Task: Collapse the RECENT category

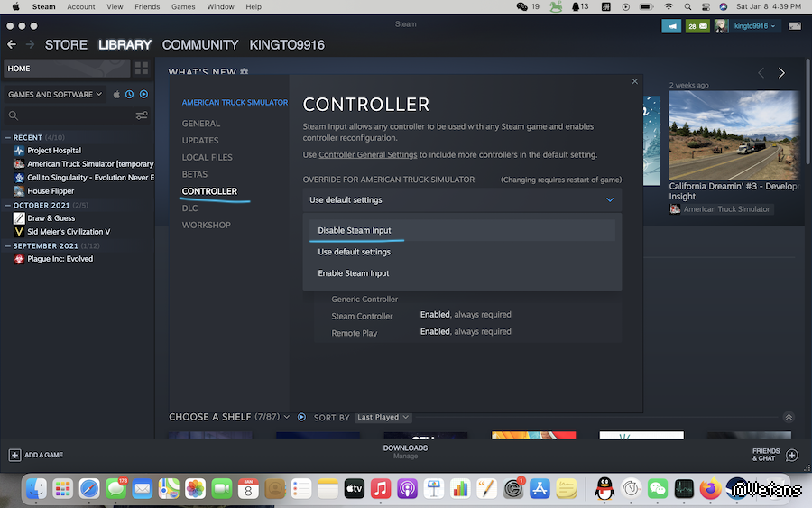Action: point(8,137)
